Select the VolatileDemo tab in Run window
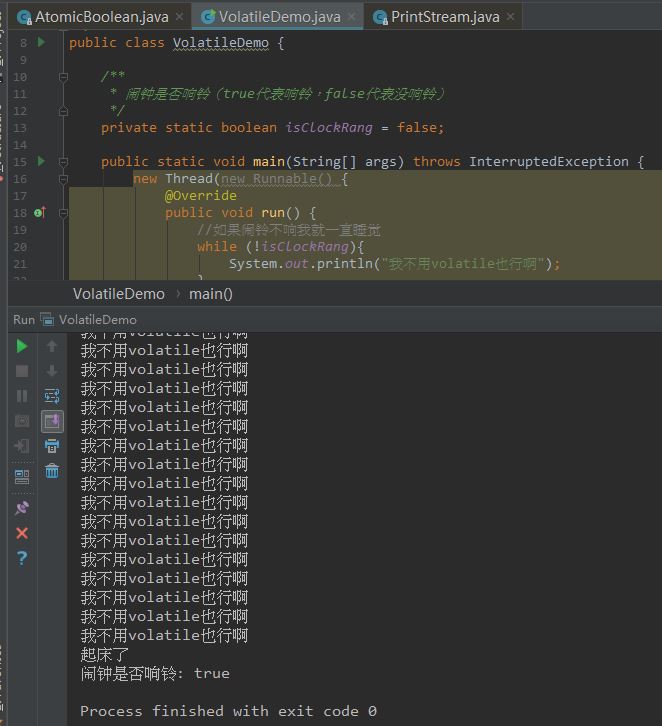662x726 pixels. (98, 319)
